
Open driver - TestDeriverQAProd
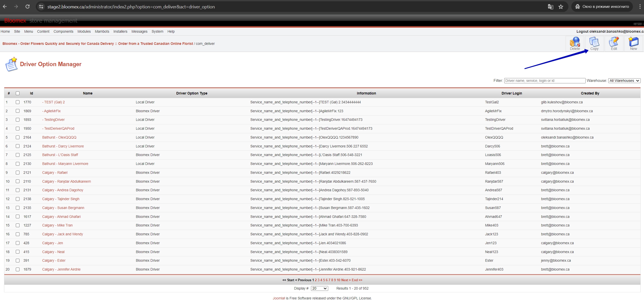click(x=58, y=128)
